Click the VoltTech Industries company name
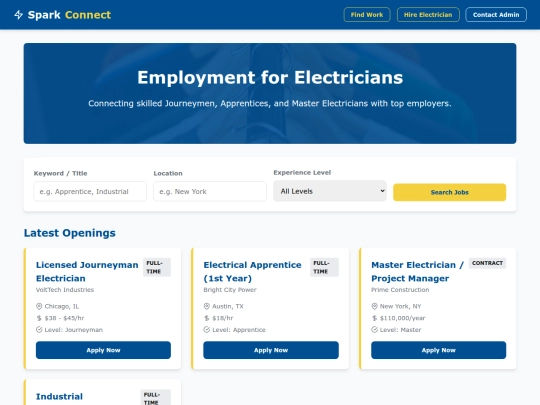The height and width of the screenshot is (405, 540). pos(65,290)
